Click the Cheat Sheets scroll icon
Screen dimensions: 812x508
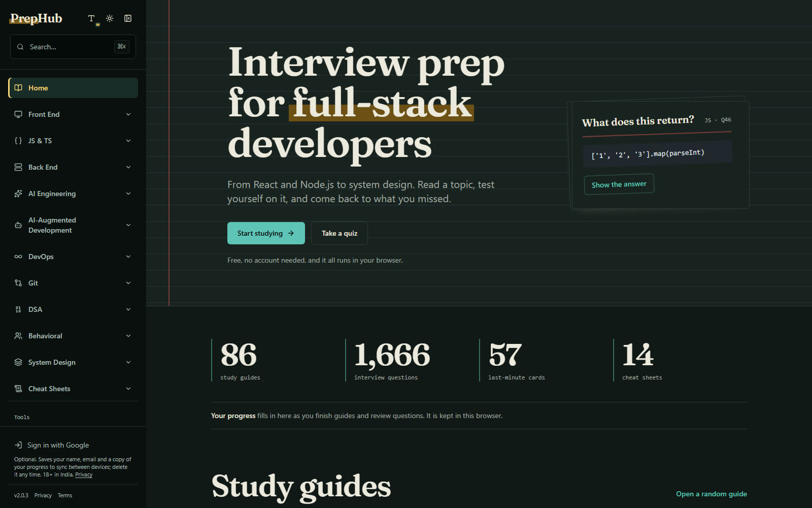tap(18, 389)
